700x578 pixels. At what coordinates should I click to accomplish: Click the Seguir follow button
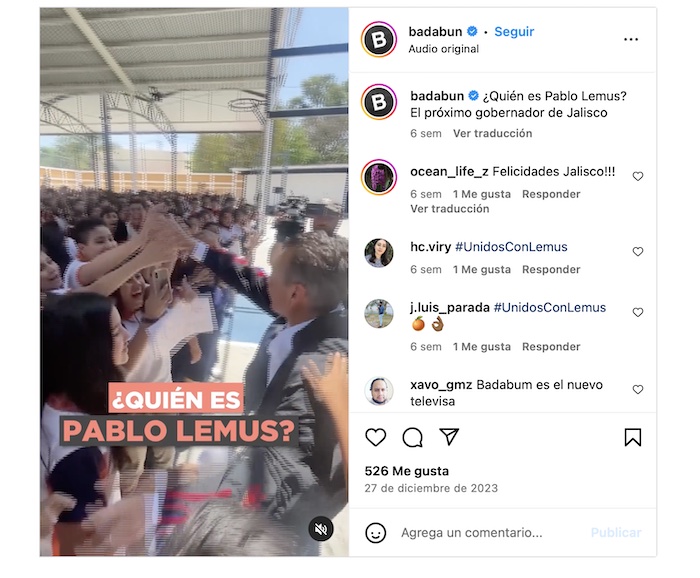pos(514,32)
